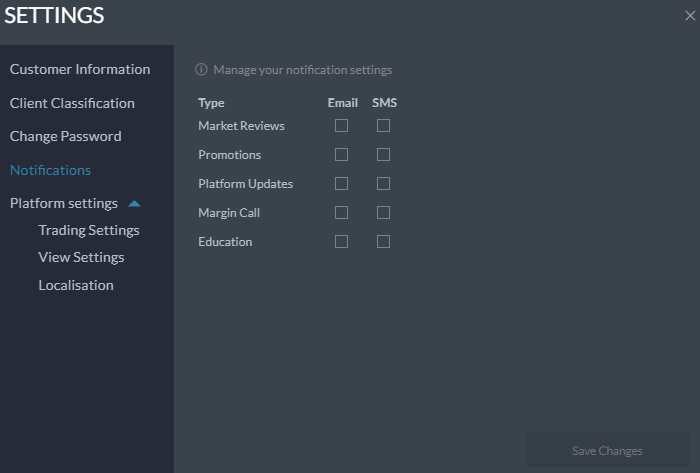Select the Notifications menu item
The width and height of the screenshot is (700, 473).
(50, 170)
